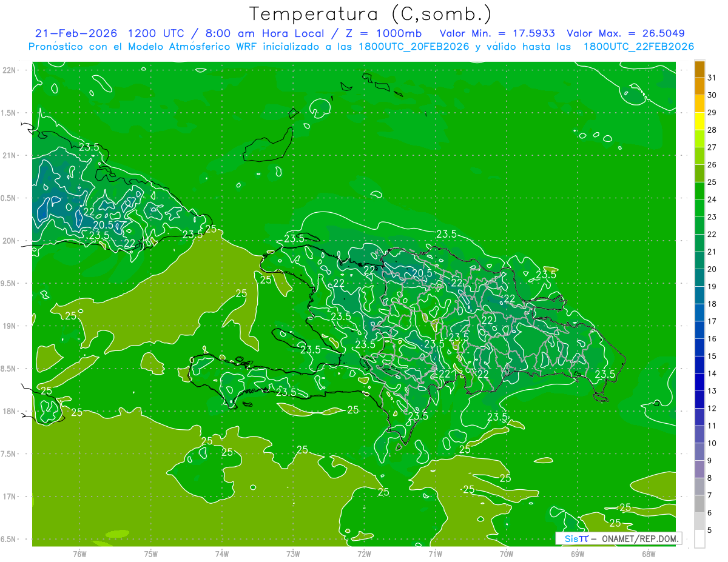Click the '7.5N' latitude axis label

10,453
